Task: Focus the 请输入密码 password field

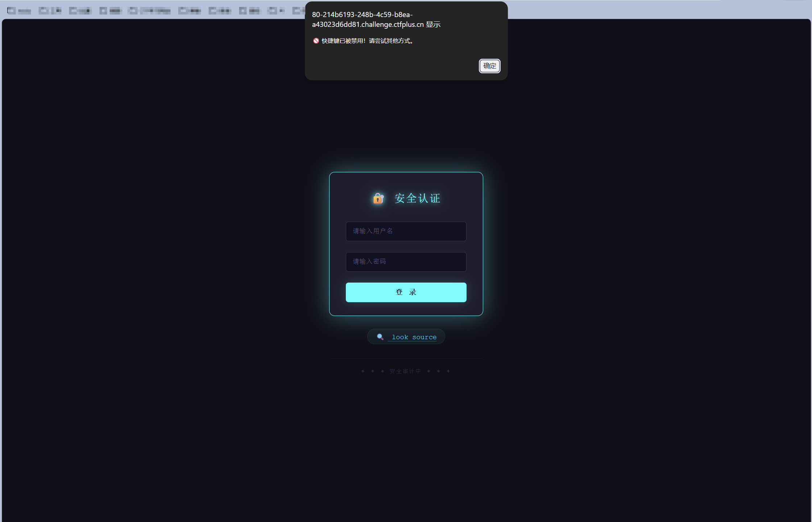Action: 406,262
